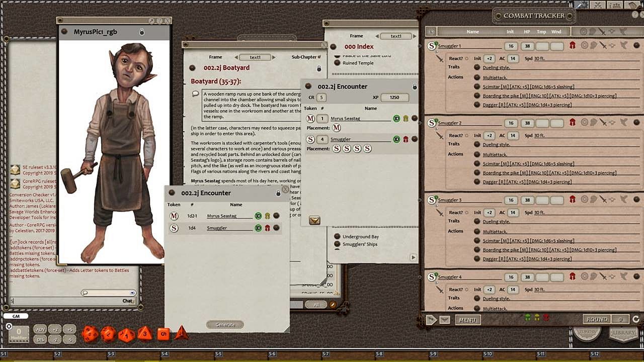Toggle the lock on the MyrusPic1_rgb image
Viewport: 644px width, 362px height.
pos(142,32)
